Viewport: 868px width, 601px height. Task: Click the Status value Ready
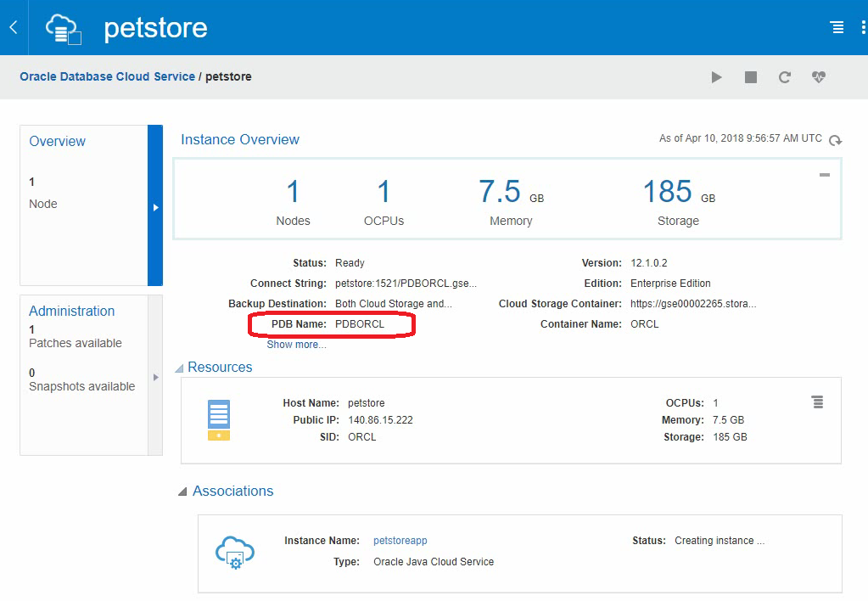coord(350,263)
